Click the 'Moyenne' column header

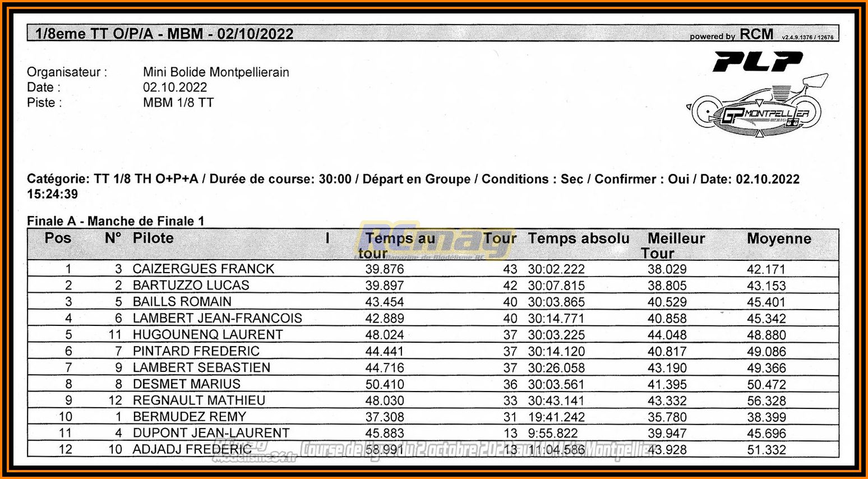pos(779,238)
